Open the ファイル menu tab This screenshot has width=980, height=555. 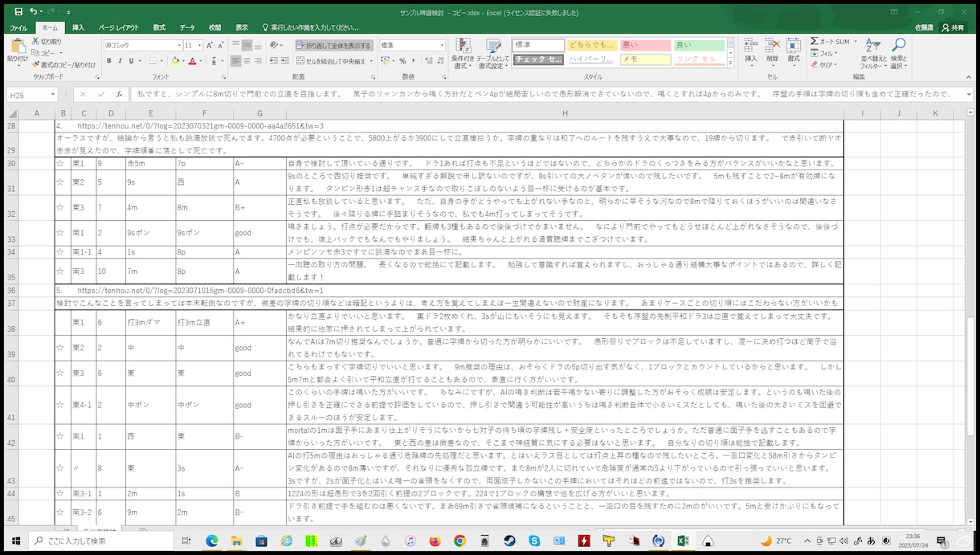pyautogui.click(x=18, y=27)
